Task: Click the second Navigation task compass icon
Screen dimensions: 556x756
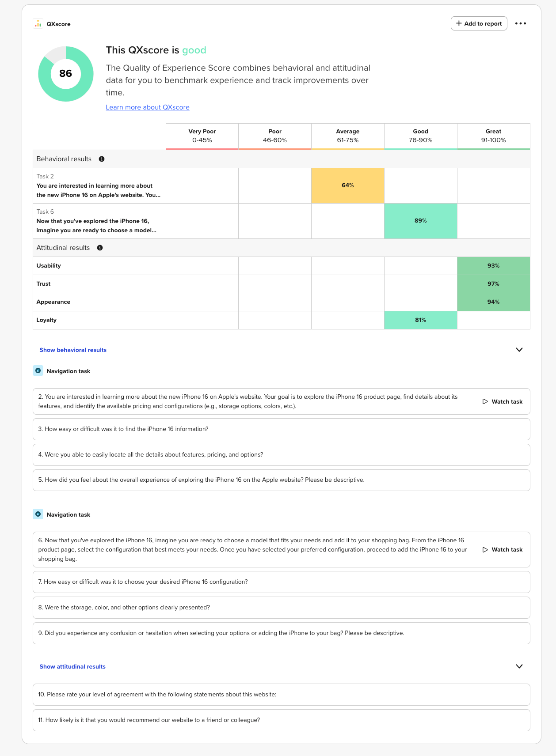Action: tap(38, 514)
